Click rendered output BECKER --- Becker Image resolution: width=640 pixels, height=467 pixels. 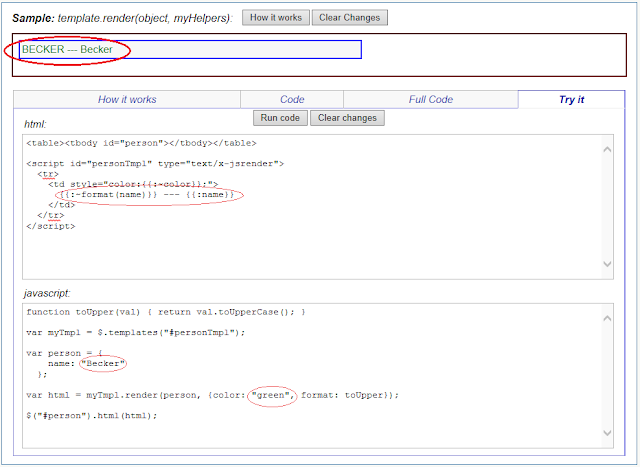(x=67, y=49)
